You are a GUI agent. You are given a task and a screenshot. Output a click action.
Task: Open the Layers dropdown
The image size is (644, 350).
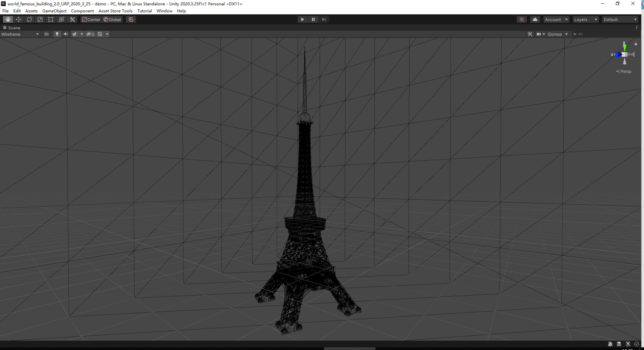point(585,19)
